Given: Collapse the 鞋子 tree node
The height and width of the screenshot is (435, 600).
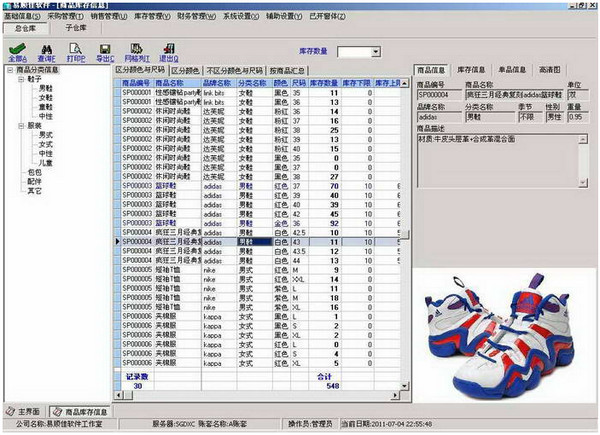Looking at the screenshot, I should [21, 79].
